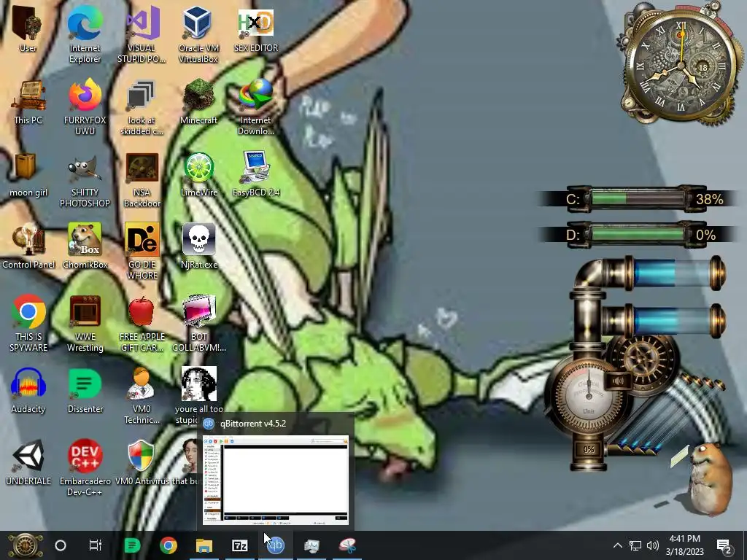This screenshot has width=747, height=560.
Task: Open the Control Panel desktop icon
Action: tap(28, 246)
